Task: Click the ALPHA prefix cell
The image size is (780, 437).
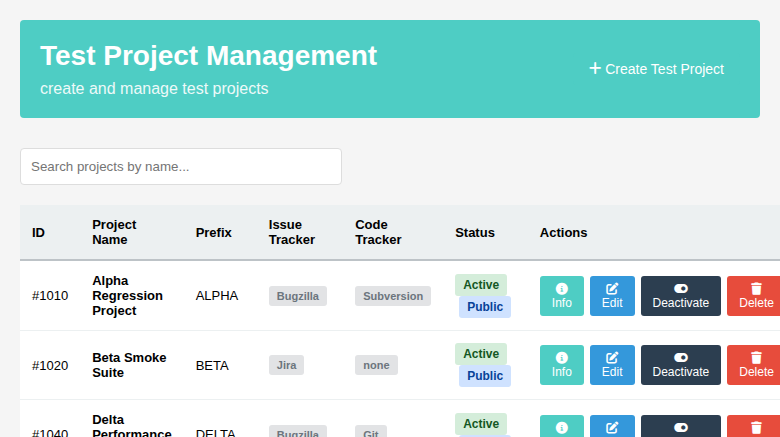Action: pyautogui.click(x=217, y=296)
